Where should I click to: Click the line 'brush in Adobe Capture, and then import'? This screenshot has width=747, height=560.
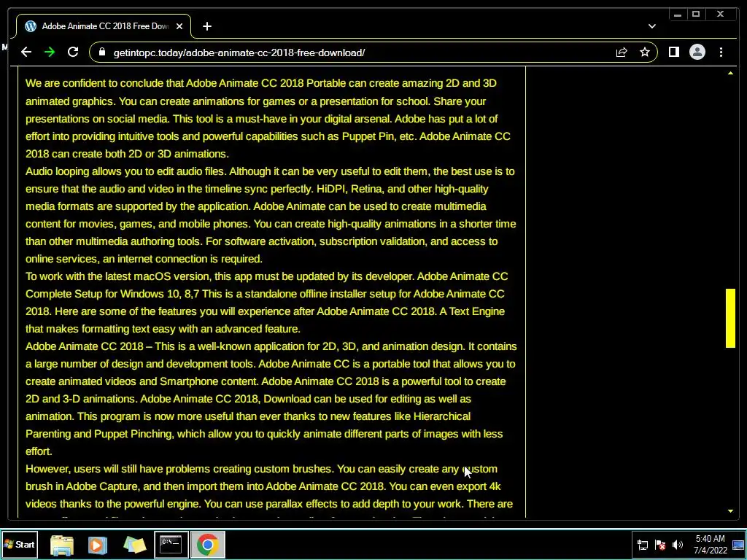click(263, 486)
